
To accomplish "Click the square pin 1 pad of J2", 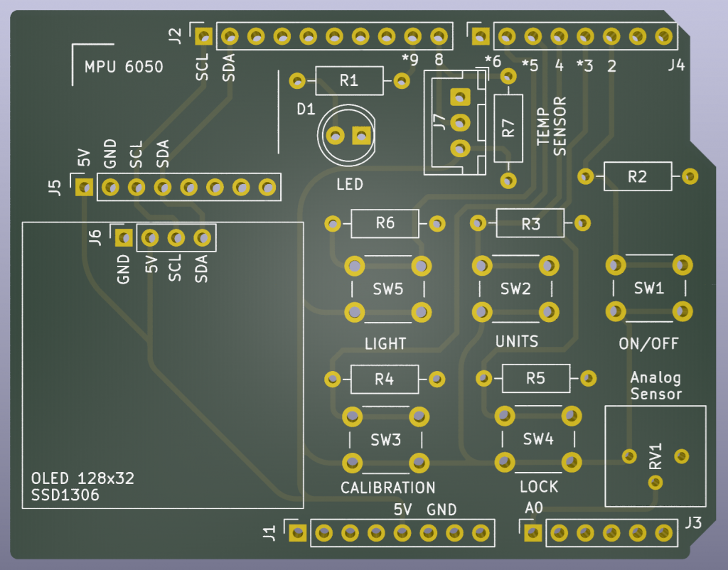I will pos(203,35).
